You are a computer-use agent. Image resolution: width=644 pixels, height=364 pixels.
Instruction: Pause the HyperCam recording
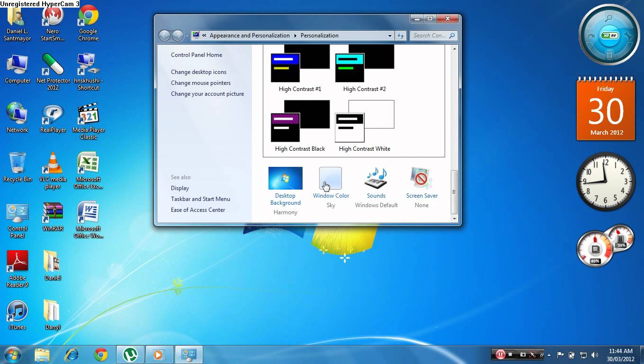pyautogui.click(x=501, y=354)
